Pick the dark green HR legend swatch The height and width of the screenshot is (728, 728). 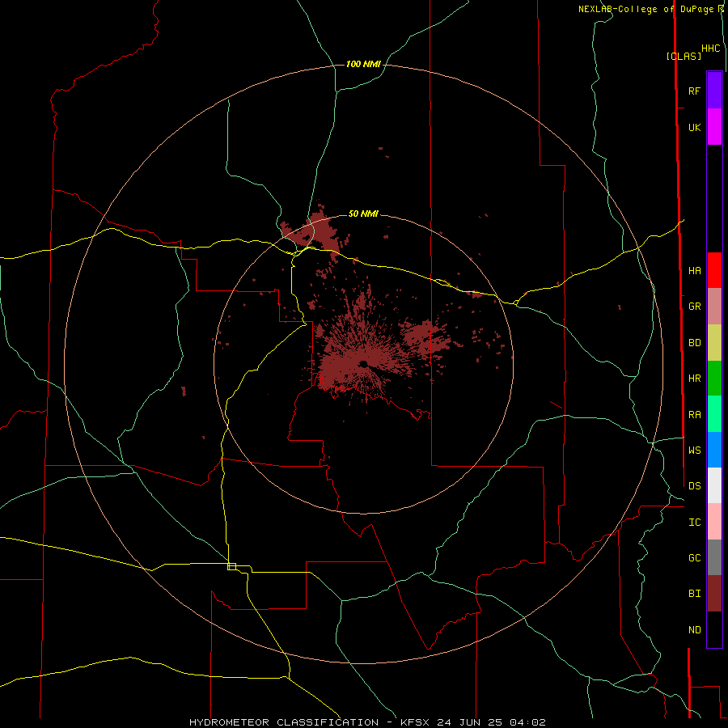714,379
